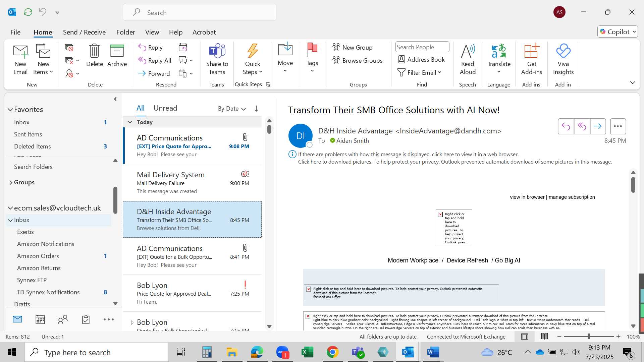Open the Filter Email dropdown

click(419, 73)
